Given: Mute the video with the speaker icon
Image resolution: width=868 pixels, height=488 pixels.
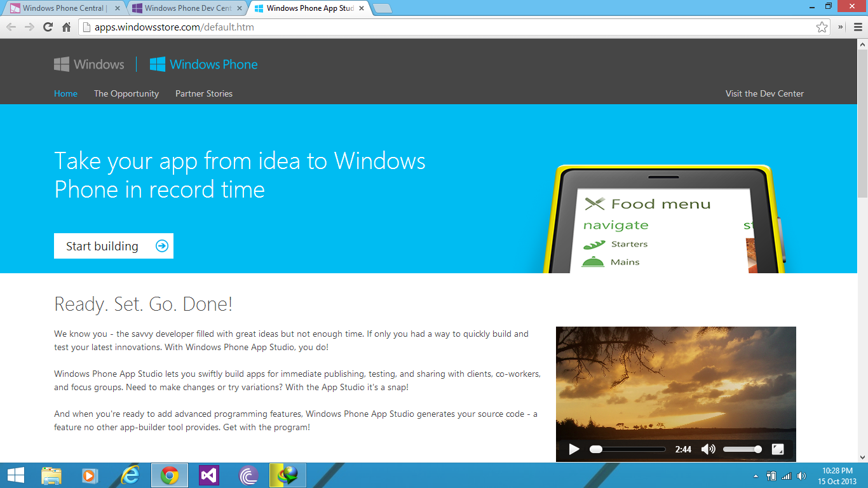Looking at the screenshot, I should (x=707, y=449).
